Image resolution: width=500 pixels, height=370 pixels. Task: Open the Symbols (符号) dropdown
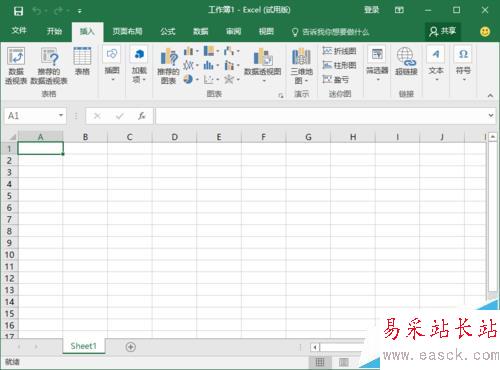click(463, 64)
